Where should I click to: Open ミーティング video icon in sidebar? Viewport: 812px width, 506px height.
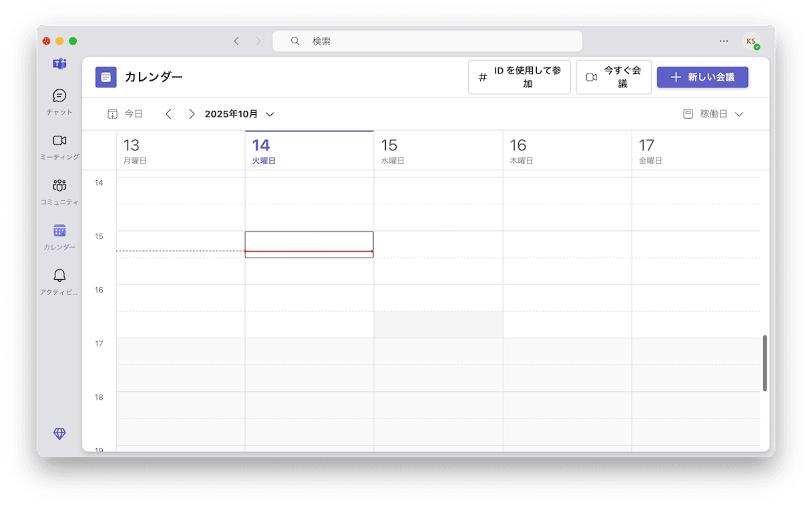click(59, 141)
